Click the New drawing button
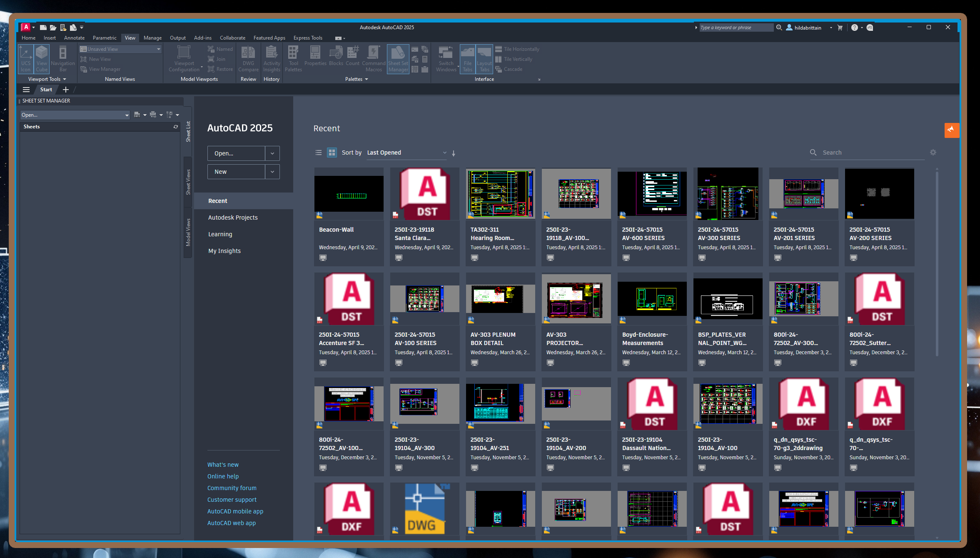 tap(236, 172)
